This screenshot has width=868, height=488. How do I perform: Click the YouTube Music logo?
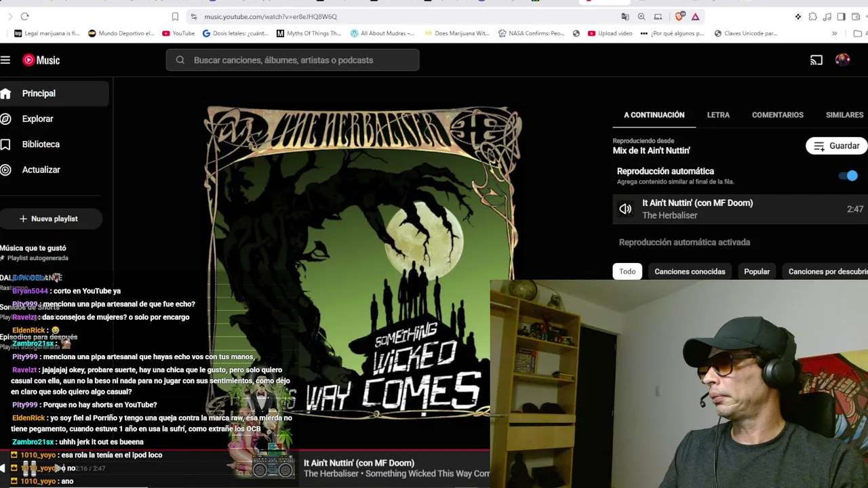click(41, 60)
